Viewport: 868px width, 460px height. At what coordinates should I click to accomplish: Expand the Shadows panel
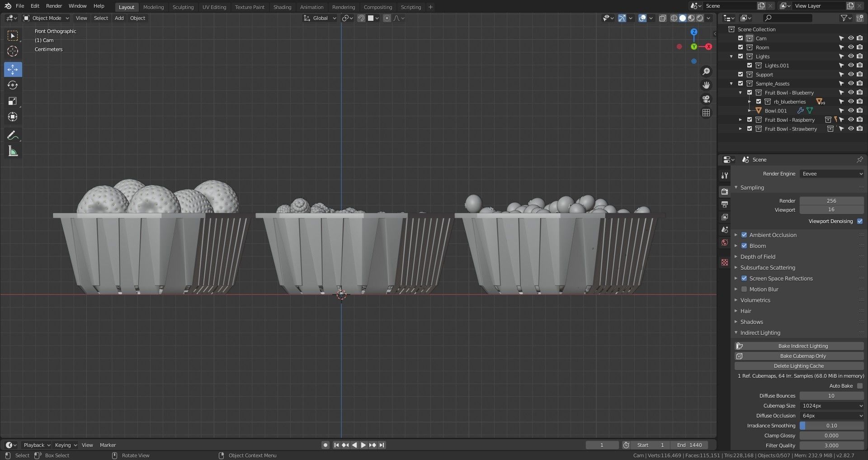pyautogui.click(x=751, y=322)
